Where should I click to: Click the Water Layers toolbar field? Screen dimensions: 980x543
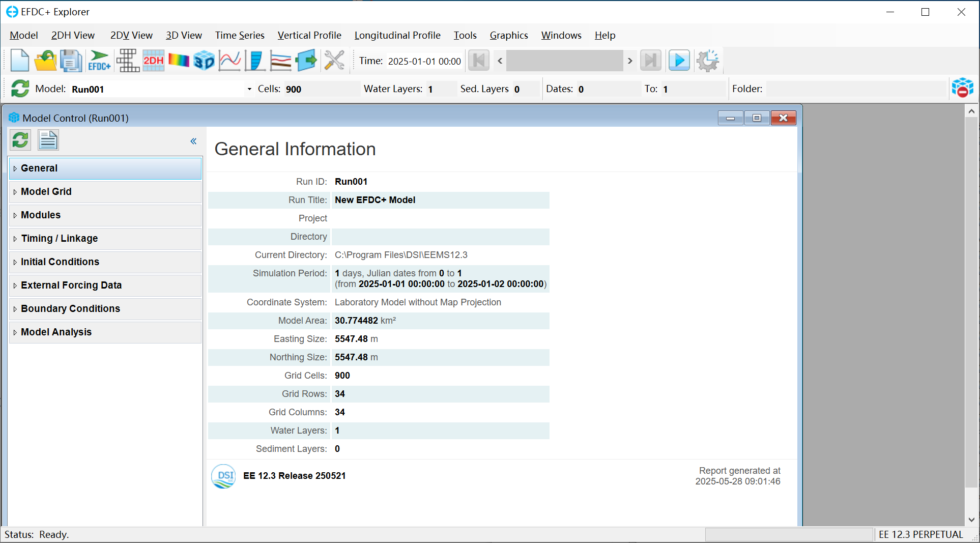[x=441, y=89]
